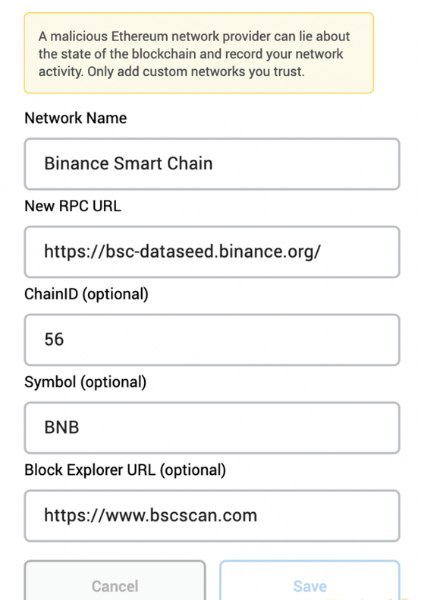The image size is (427, 600).
Task: Place cursor in "Binance Smart Chain" text
Action: click(128, 163)
